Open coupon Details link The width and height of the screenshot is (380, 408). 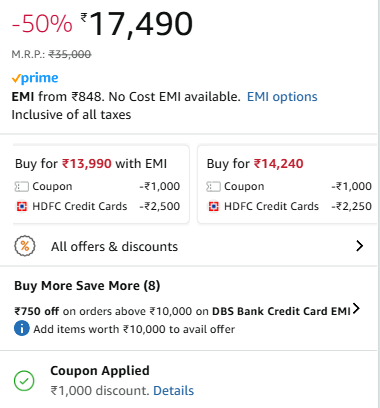[173, 390]
